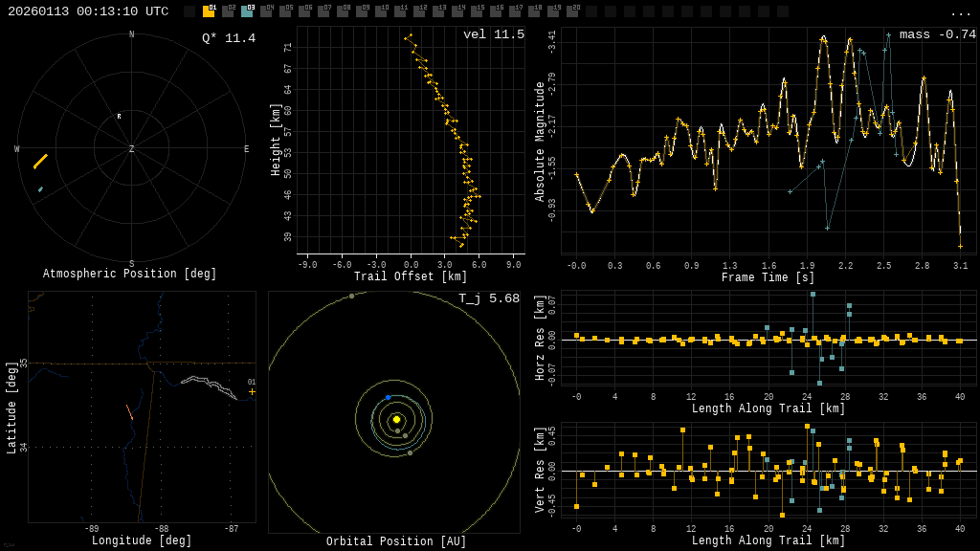Click the yellow Sun marker in orbit plot
Image resolution: width=980 pixels, height=551 pixels.
[x=396, y=419]
